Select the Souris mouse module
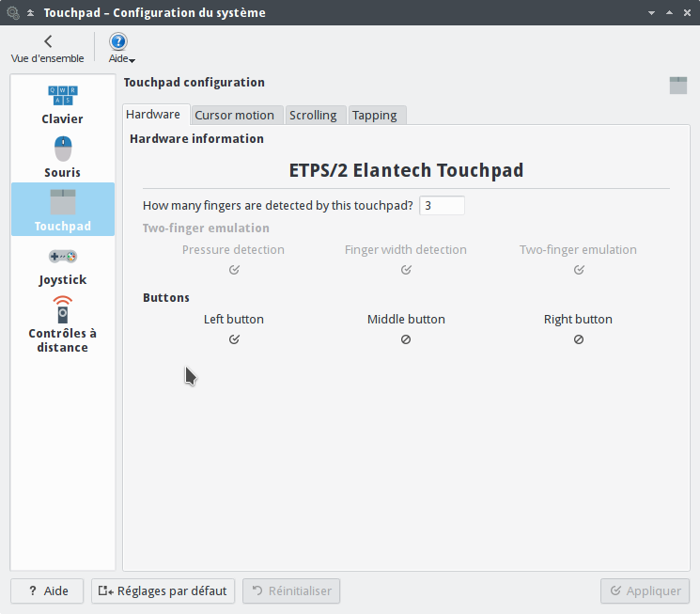700x614 pixels. [x=62, y=157]
